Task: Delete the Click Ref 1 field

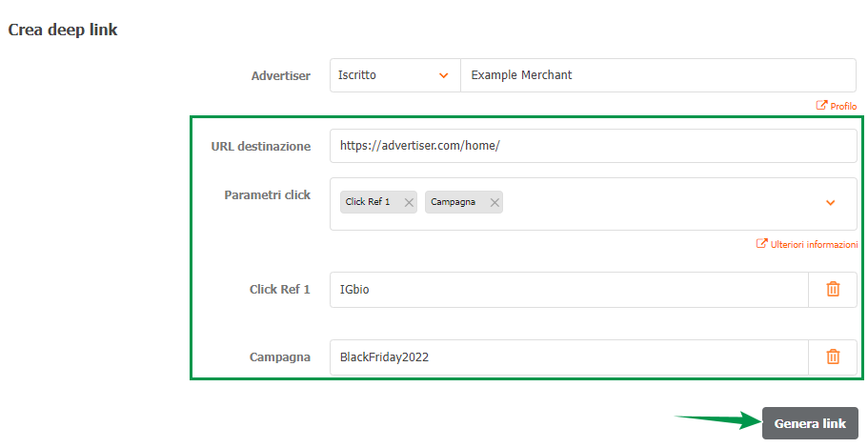Action: tap(833, 289)
